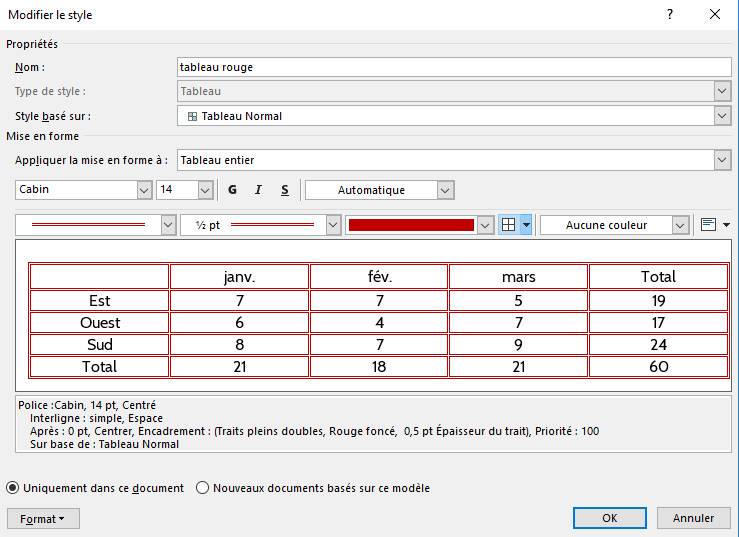Viewport: 739px width, 537px height.
Task: Open the Format menu button
Action: click(43, 519)
